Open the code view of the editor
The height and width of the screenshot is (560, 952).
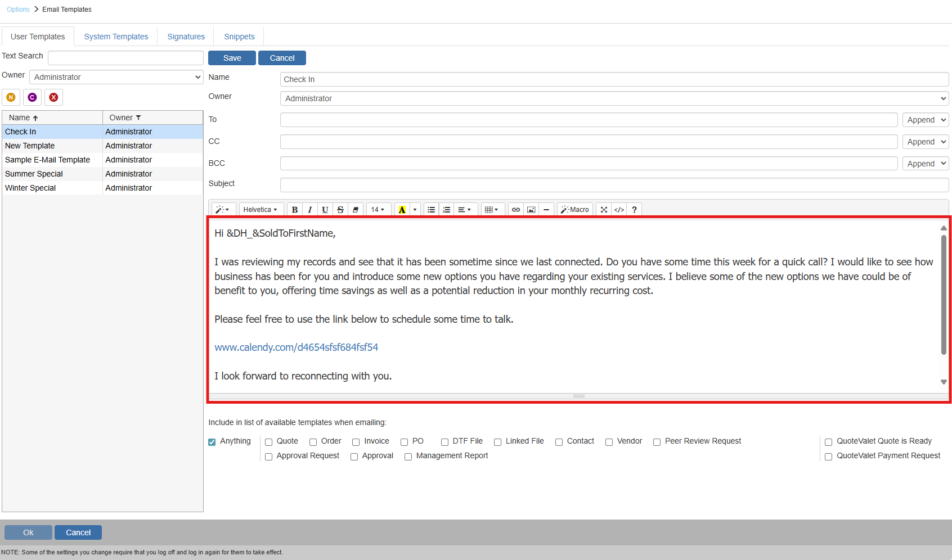point(619,210)
